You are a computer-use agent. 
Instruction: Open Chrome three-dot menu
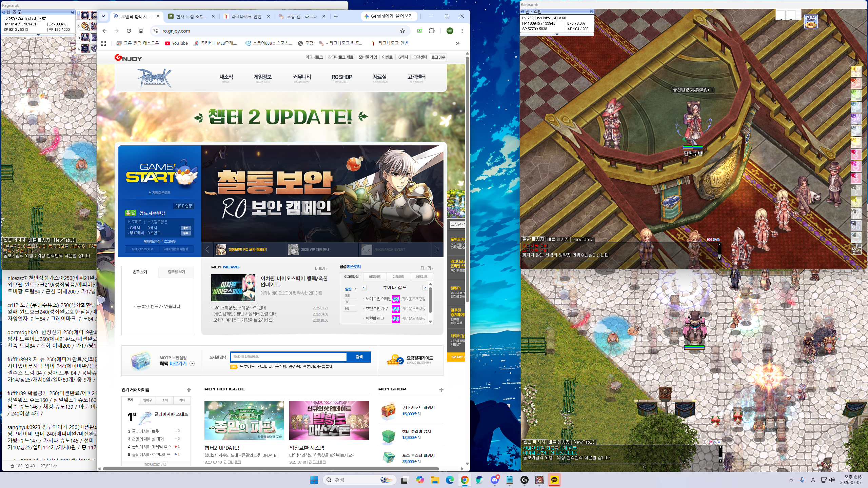pyautogui.click(x=462, y=31)
